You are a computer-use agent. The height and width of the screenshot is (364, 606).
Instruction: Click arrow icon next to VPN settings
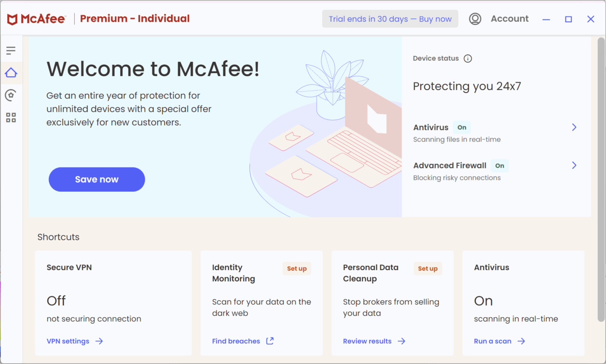[99, 341]
